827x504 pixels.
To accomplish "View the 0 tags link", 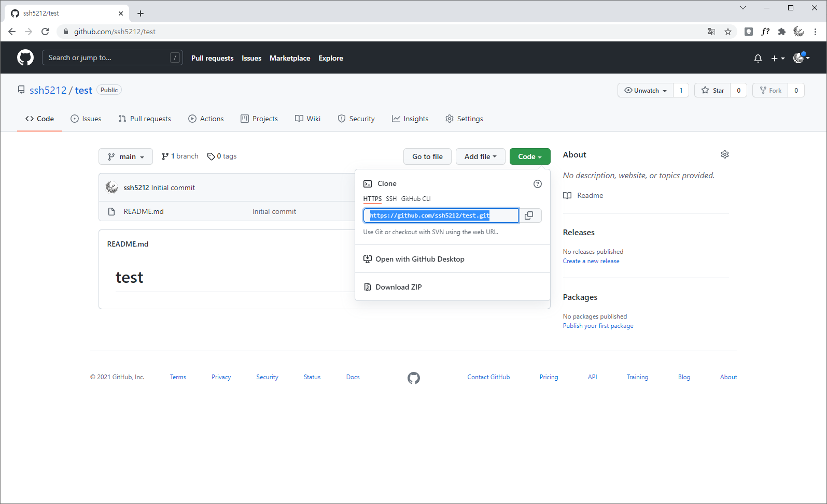I will (222, 156).
